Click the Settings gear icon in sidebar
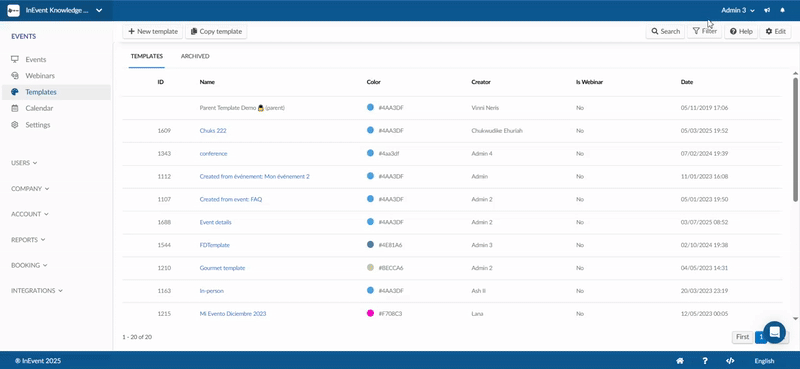The height and width of the screenshot is (369, 800). pyautogui.click(x=15, y=125)
